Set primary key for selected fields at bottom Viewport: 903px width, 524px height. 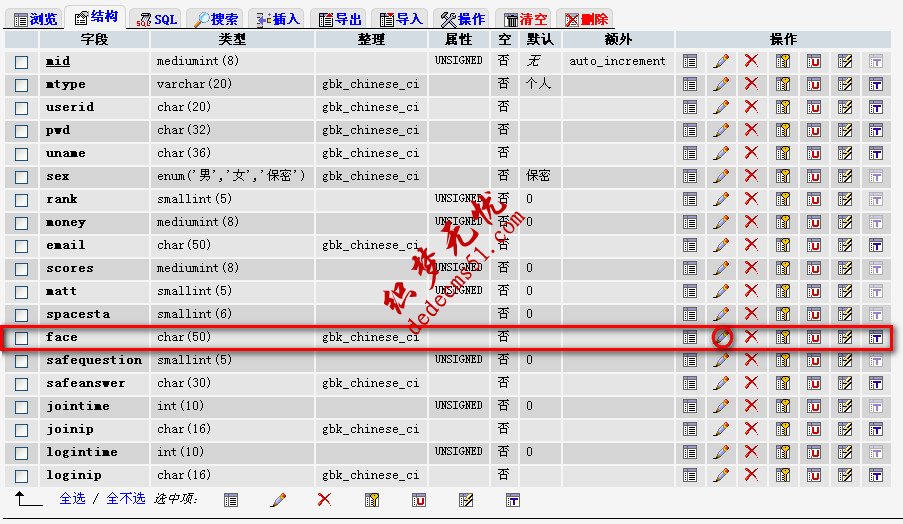[x=372, y=500]
